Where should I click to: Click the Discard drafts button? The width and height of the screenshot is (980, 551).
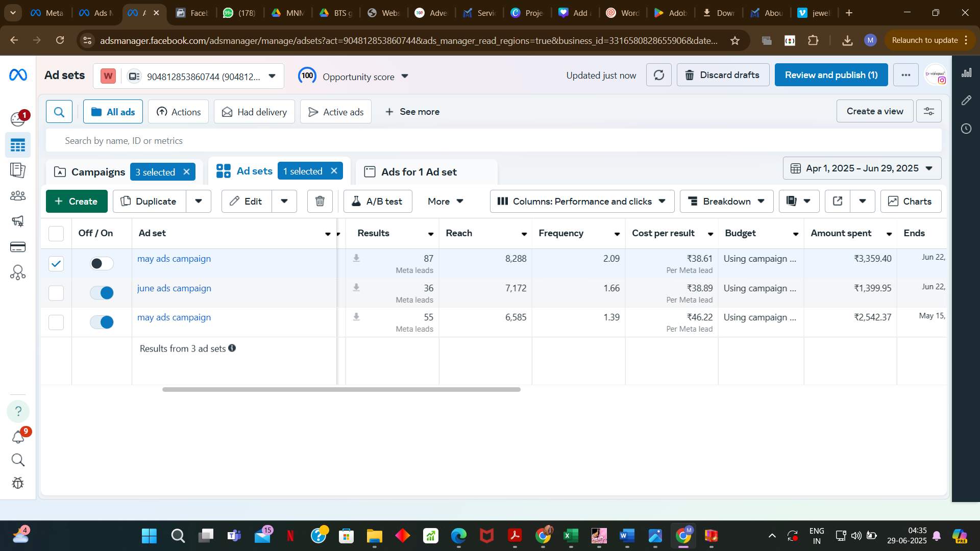click(723, 75)
